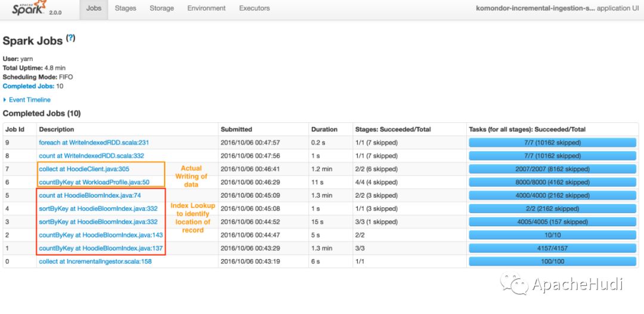Open countByKey at HoodieBloomIndex.java:143 job
Screen dimensions: 644x314
(x=101, y=235)
